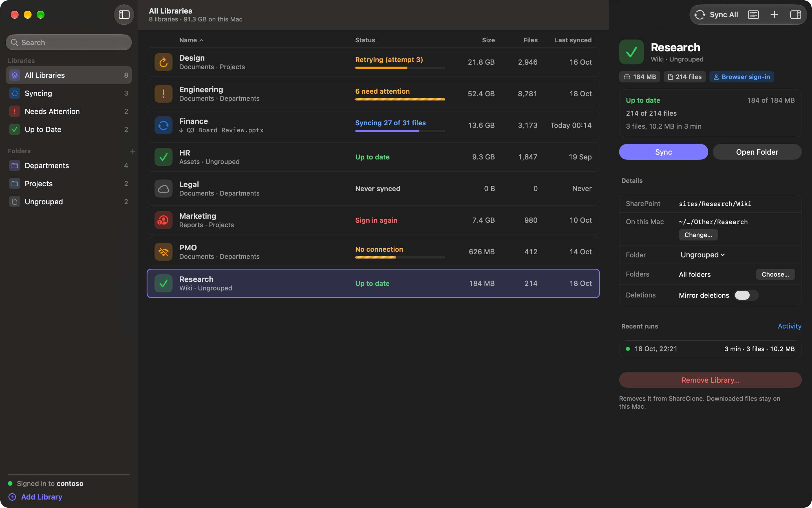Open the Activity link
Image resolution: width=812 pixels, height=508 pixels.
(789, 326)
